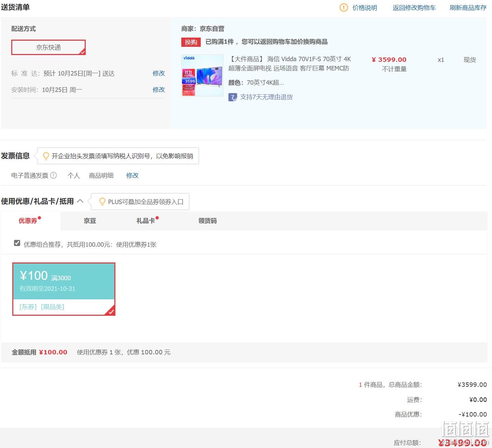
Task: Modify the 安装时间 installation date
Action: click(x=159, y=90)
